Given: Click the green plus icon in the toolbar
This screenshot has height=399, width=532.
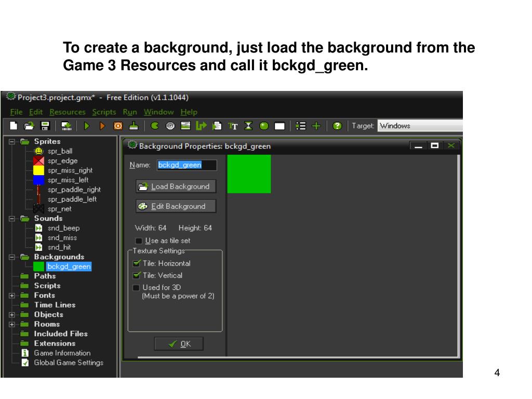Looking at the screenshot, I should [x=316, y=126].
